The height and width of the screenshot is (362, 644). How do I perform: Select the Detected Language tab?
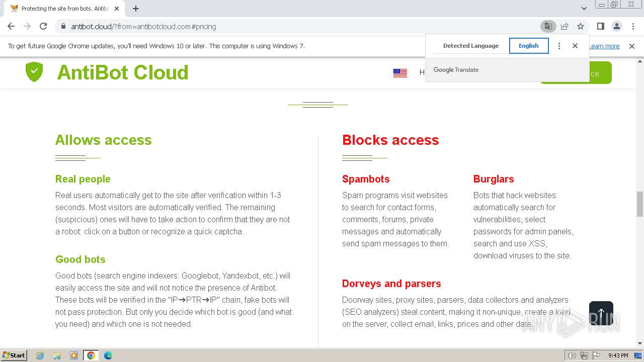pyautogui.click(x=471, y=46)
